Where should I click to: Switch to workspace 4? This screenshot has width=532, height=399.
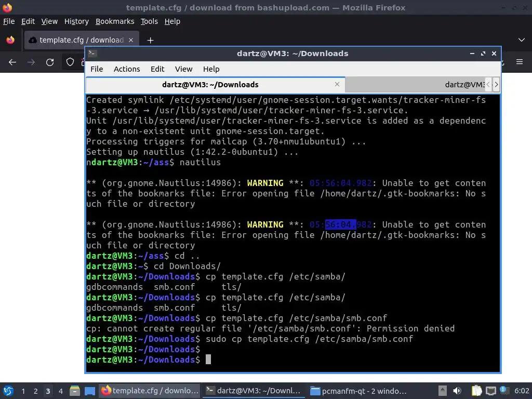coord(61,391)
